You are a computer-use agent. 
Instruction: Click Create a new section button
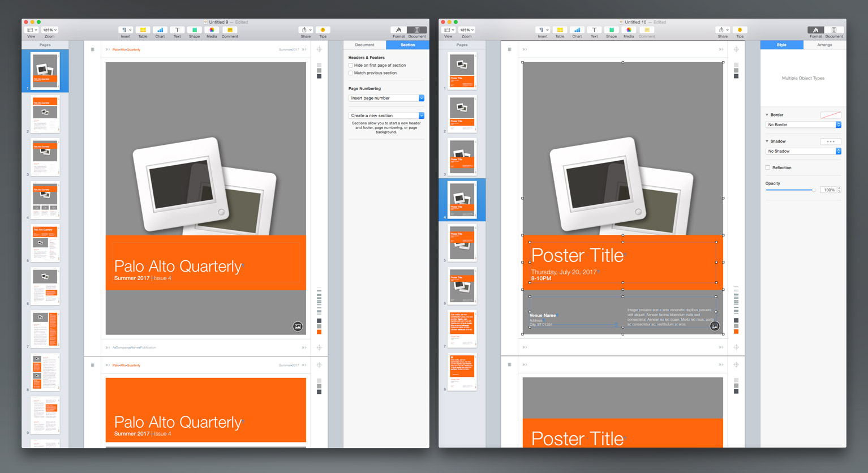tap(386, 115)
